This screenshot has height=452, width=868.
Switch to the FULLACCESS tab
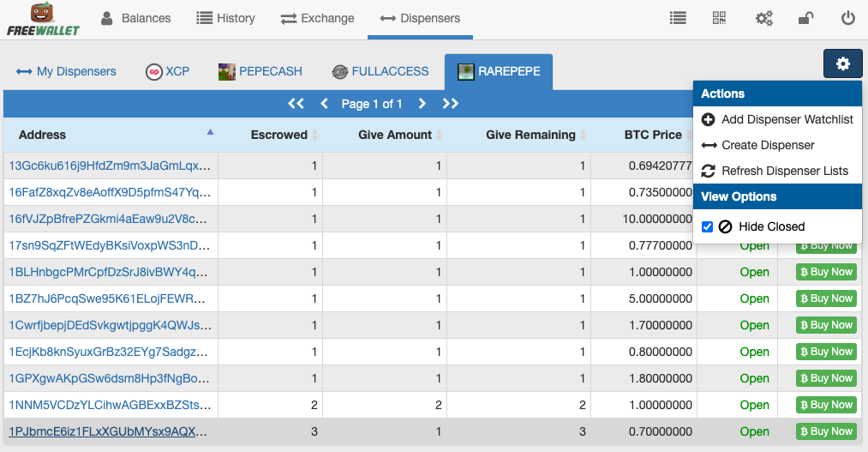point(380,71)
